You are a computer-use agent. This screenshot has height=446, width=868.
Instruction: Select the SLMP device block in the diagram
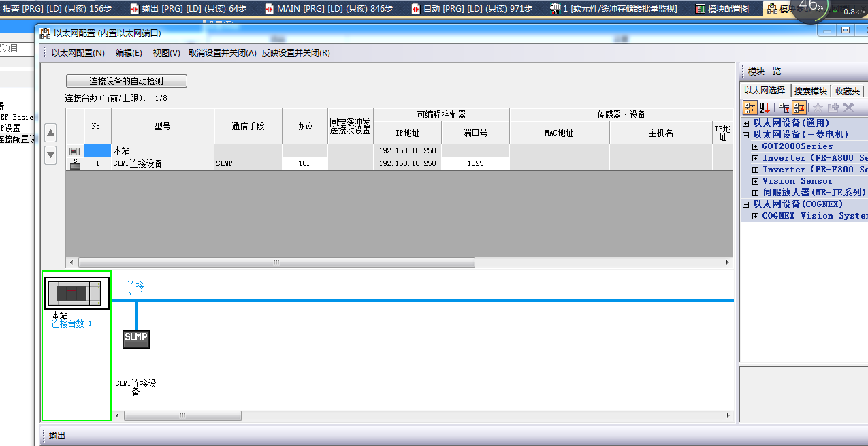[135, 338]
